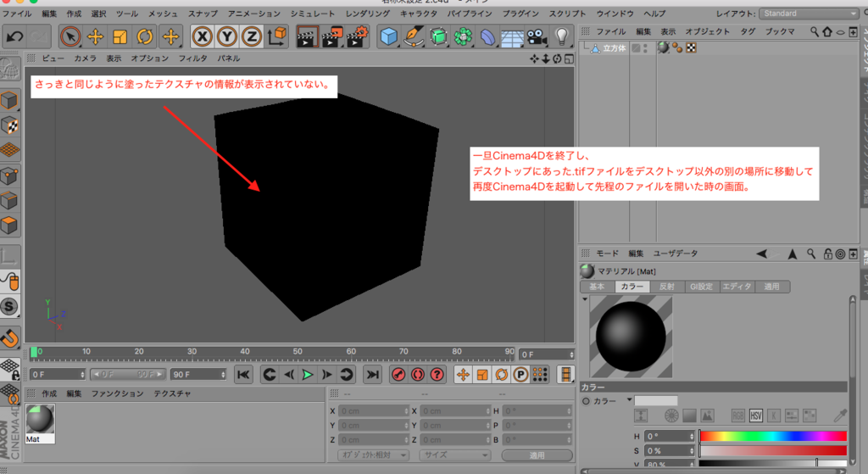This screenshot has height=474, width=868.
Task: Go to start of animation
Action: point(243,375)
